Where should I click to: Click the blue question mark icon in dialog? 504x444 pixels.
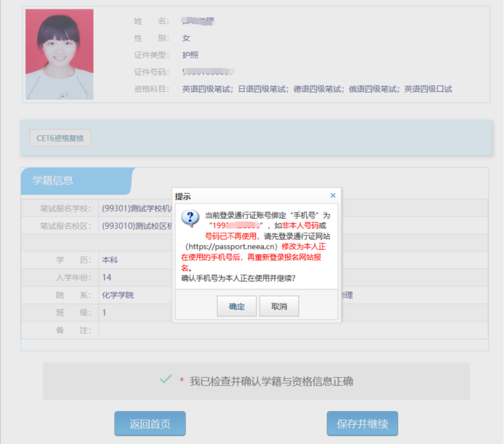tap(190, 218)
